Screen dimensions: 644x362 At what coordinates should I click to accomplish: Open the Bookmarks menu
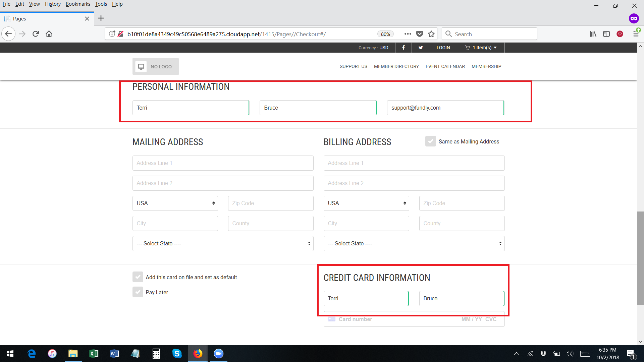78,4
